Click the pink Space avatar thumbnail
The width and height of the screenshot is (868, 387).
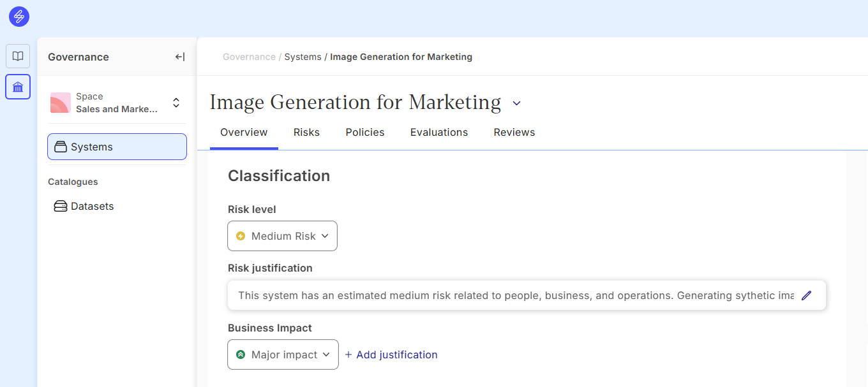pyautogui.click(x=60, y=103)
